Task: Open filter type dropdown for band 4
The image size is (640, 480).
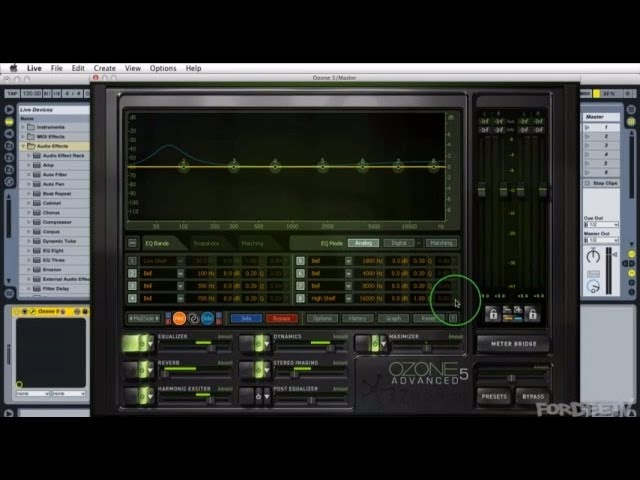Action: pos(180,298)
